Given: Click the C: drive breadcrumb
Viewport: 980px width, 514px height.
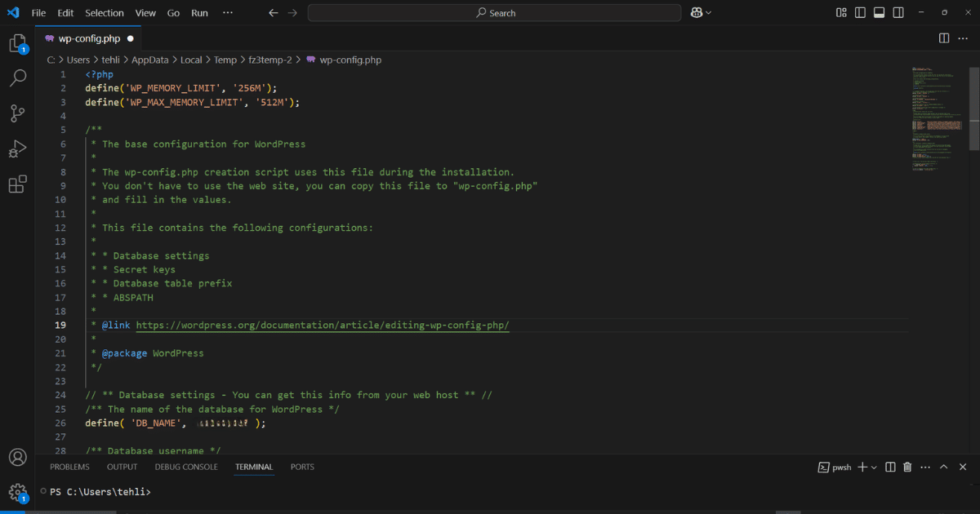Looking at the screenshot, I should point(51,60).
